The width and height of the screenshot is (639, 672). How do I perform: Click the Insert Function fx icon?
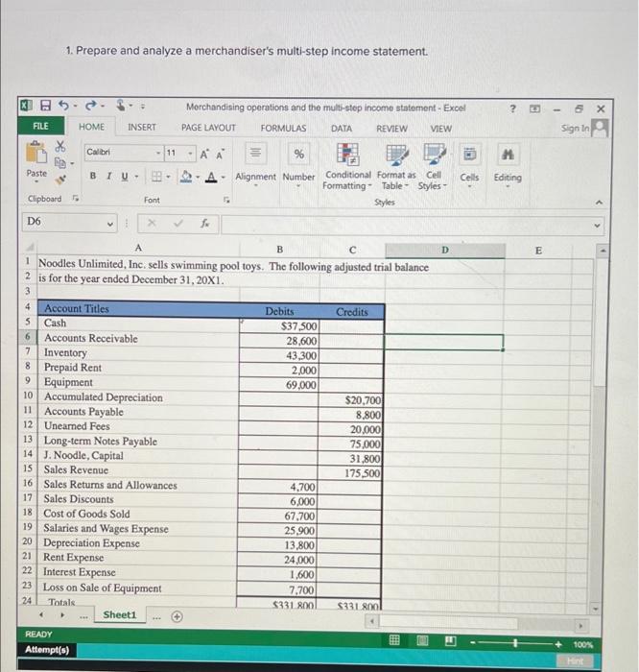coord(204,223)
